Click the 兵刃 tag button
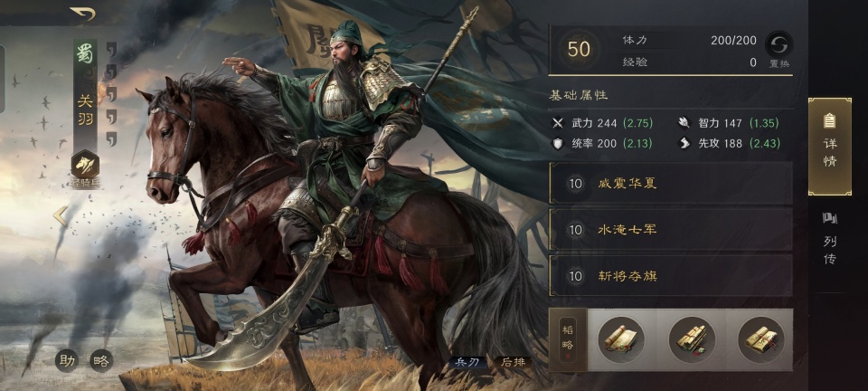The width and height of the screenshot is (868, 391). point(467,362)
